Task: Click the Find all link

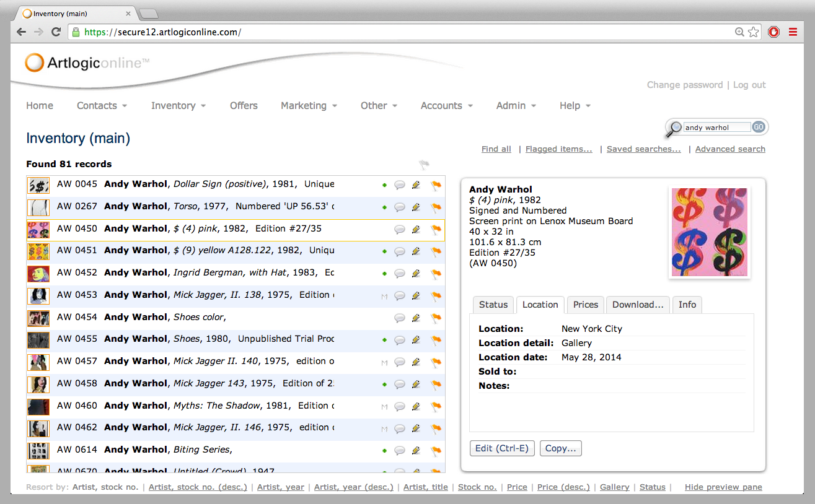Action: [496, 149]
